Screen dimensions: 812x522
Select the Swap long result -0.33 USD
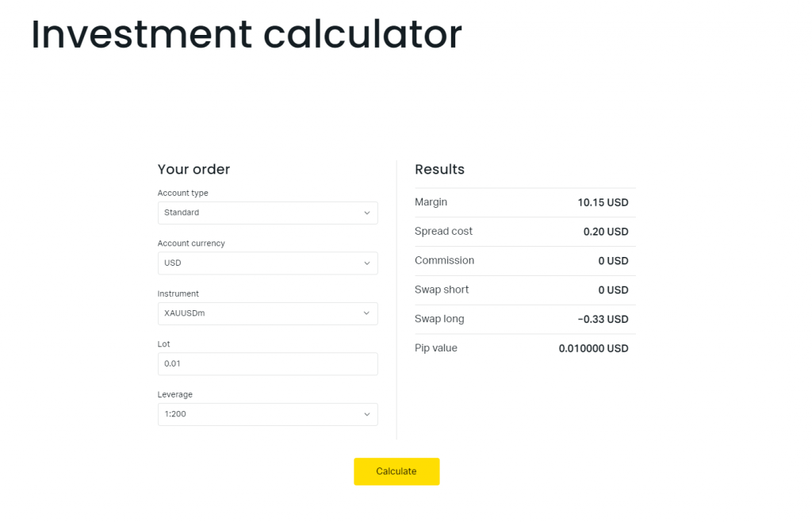click(603, 320)
